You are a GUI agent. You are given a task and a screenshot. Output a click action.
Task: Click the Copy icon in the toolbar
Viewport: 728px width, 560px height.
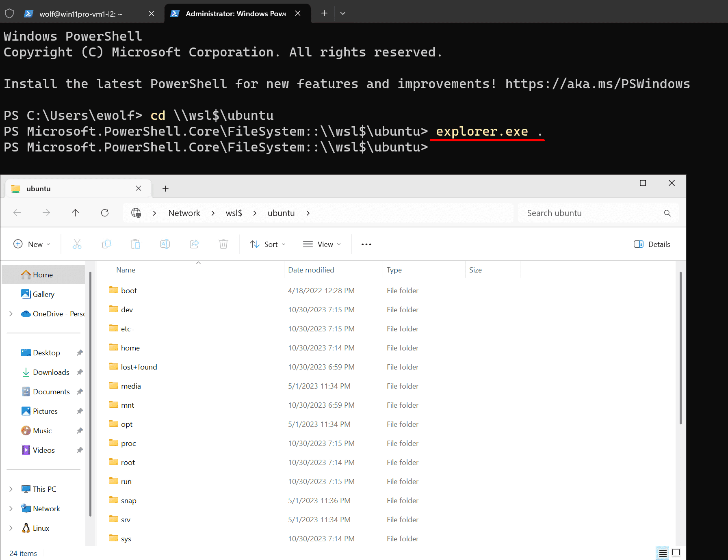[x=106, y=244]
